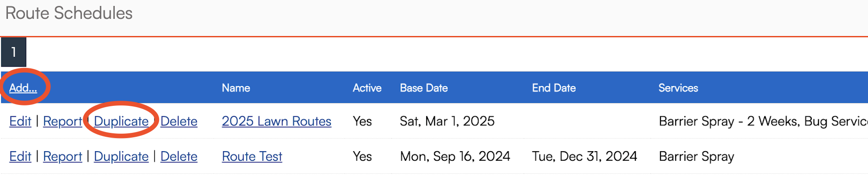Open Report for Route Test
Viewport: 868px width, 176px height.
62,157
